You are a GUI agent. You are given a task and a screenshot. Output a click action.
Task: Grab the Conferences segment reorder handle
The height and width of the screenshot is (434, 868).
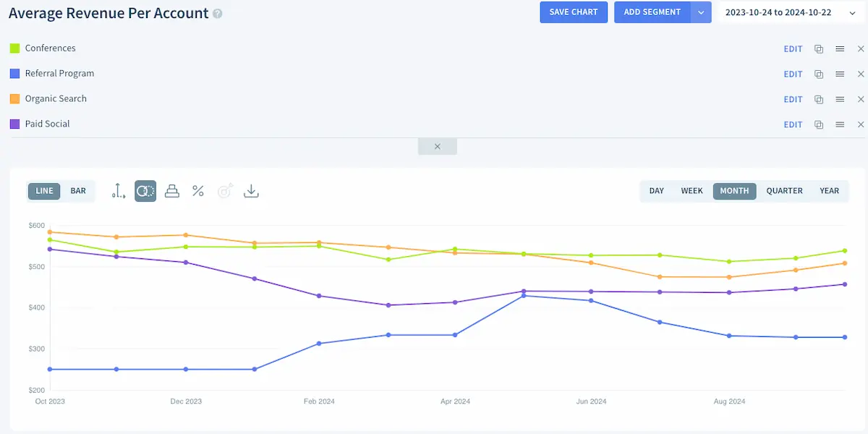[840, 49]
